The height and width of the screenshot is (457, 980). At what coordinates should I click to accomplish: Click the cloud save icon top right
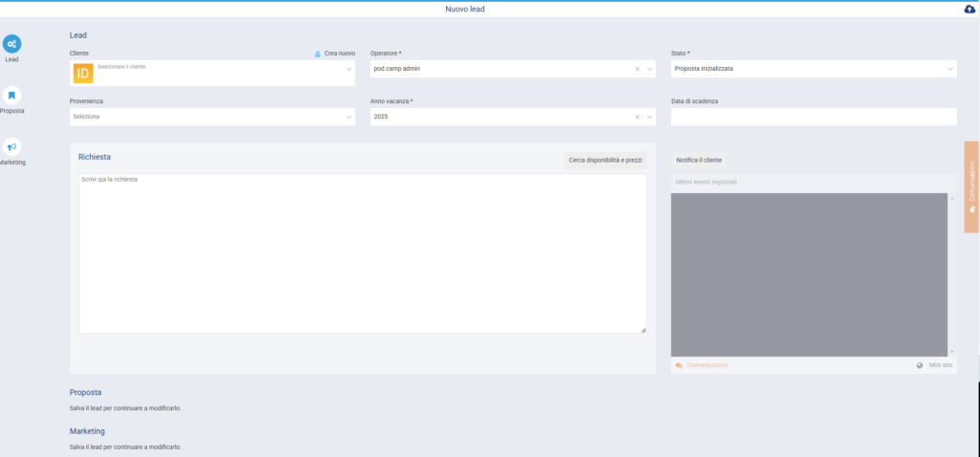(x=969, y=10)
